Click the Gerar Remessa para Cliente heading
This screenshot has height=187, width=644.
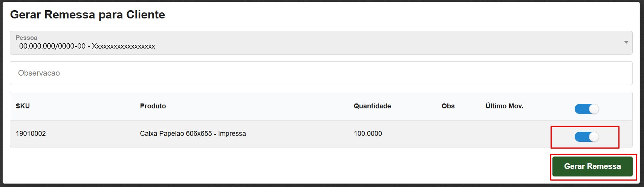click(87, 14)
